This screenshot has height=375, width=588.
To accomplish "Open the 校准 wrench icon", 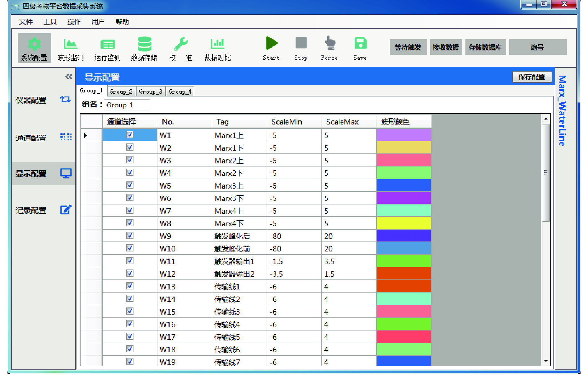I will click(181, 48).
